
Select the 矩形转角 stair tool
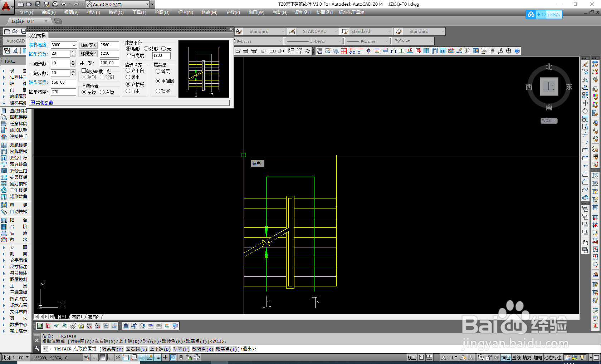[x=14, y=197]
